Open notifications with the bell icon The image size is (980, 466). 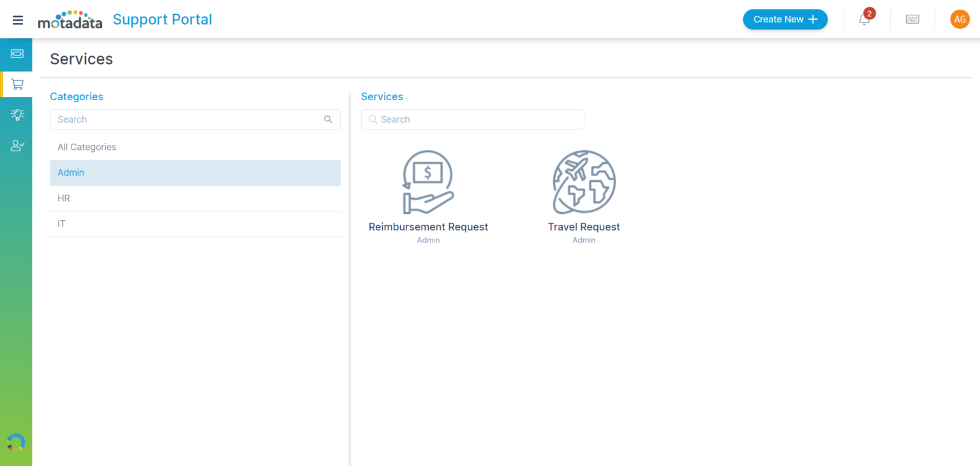click(865, 19)
